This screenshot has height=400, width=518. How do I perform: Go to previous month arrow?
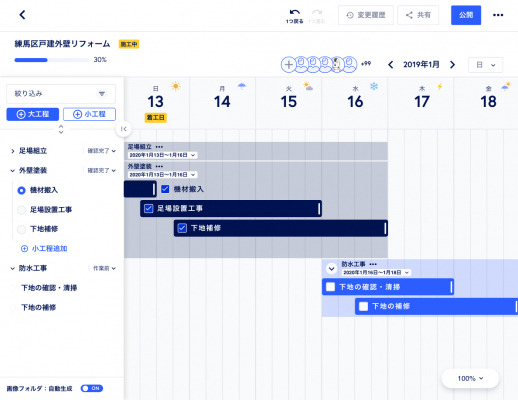[x=391, y=64]
